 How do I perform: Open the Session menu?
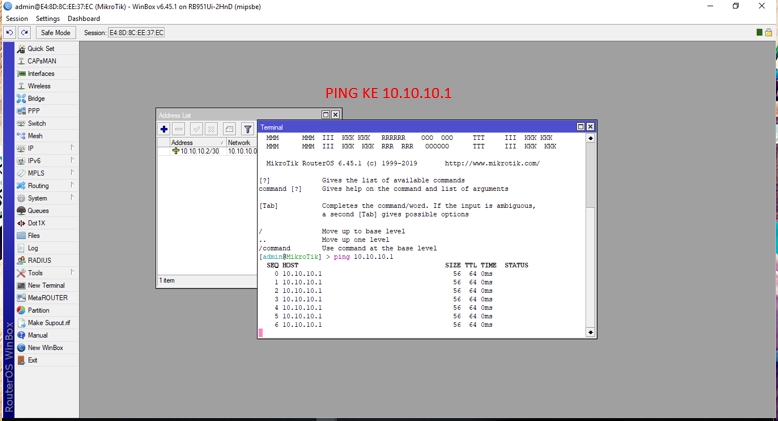16,18
